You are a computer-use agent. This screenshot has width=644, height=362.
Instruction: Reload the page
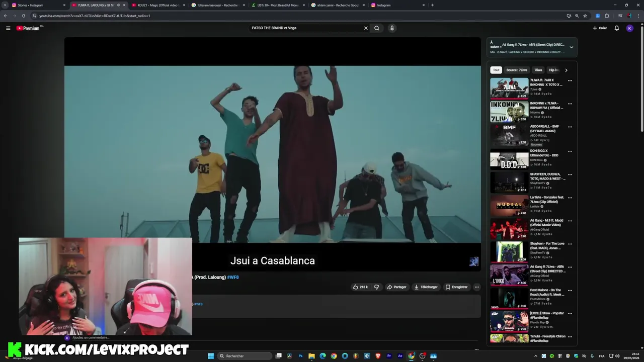[23, 16]
